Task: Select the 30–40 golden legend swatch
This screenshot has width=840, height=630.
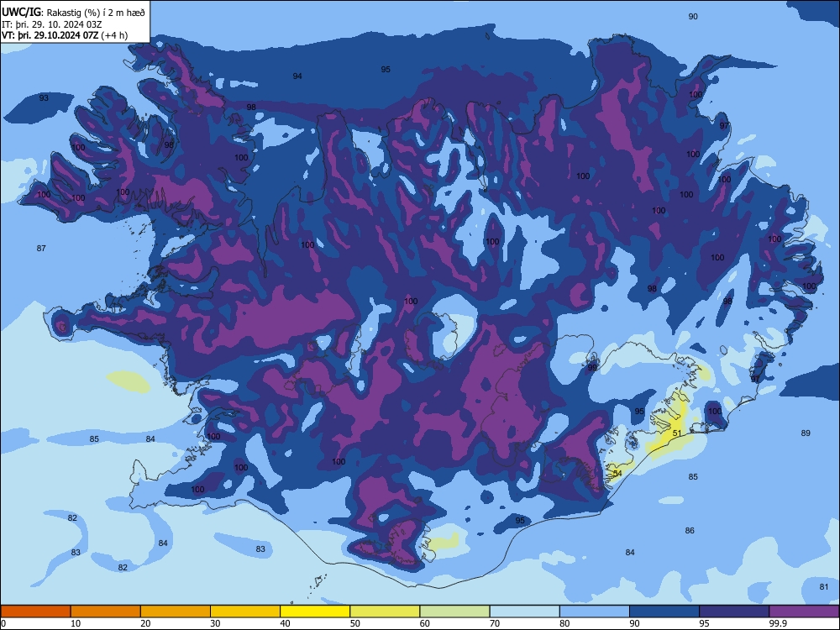Action: 245,612
